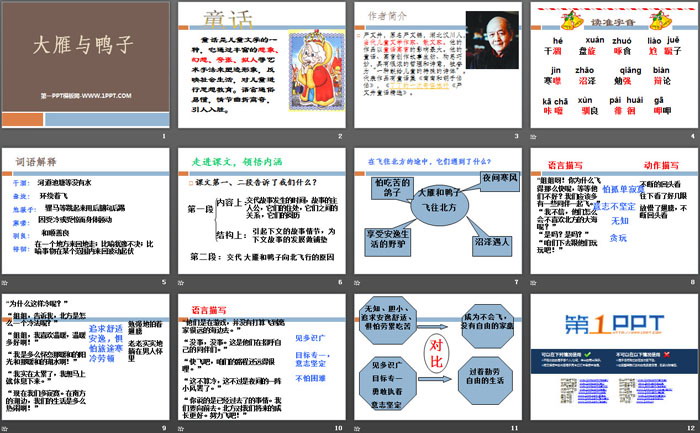The image size is (700, 433).
Task: Click animation star icon under slide 8
Action: point(533,282)
